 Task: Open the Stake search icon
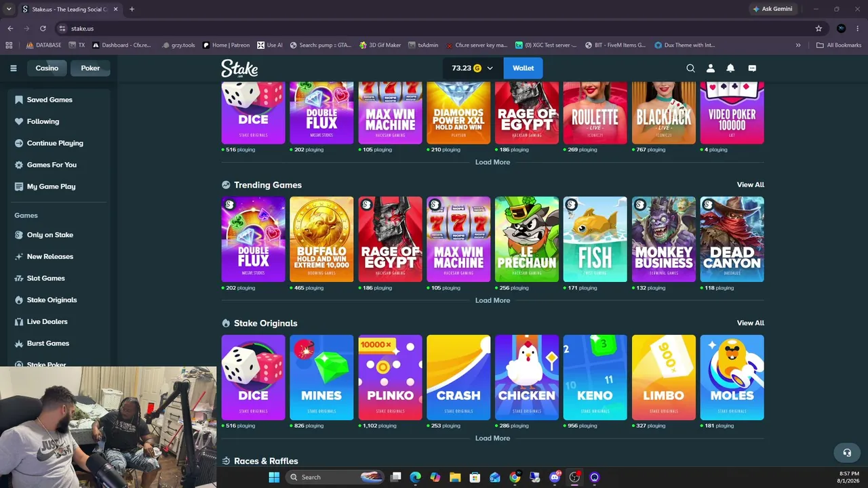[690, 68]
